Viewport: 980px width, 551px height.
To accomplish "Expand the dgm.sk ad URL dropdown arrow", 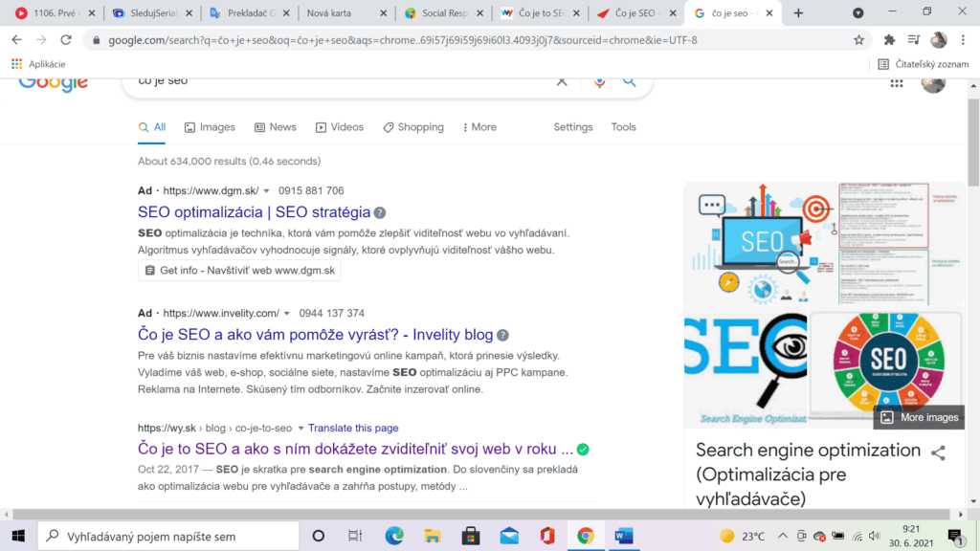I will (266, 191).
